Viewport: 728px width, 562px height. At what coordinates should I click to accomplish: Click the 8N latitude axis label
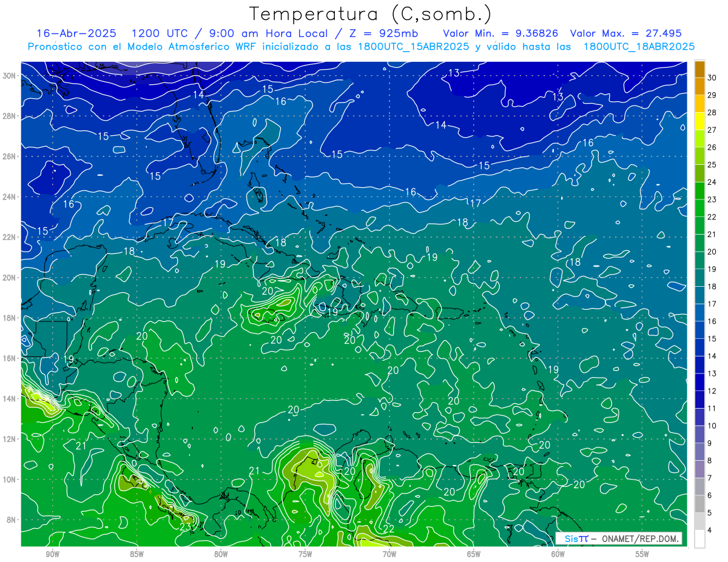[12, 520]
